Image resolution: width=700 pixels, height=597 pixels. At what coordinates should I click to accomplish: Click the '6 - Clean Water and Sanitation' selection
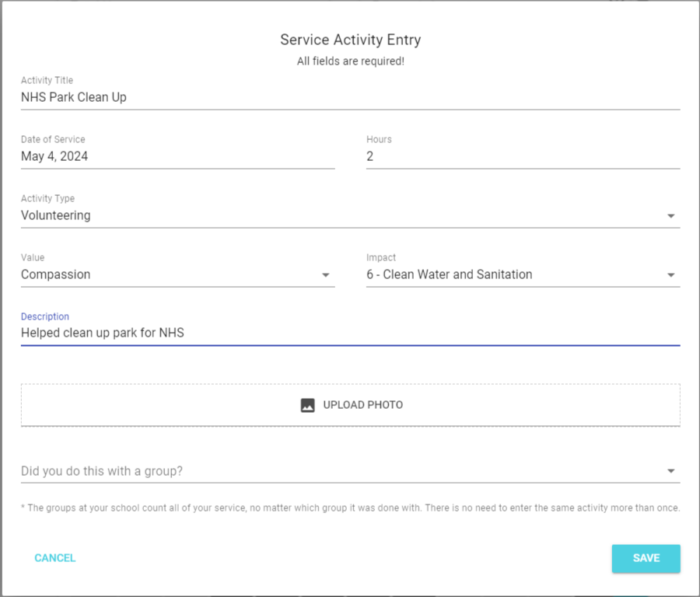coord(450,275)
